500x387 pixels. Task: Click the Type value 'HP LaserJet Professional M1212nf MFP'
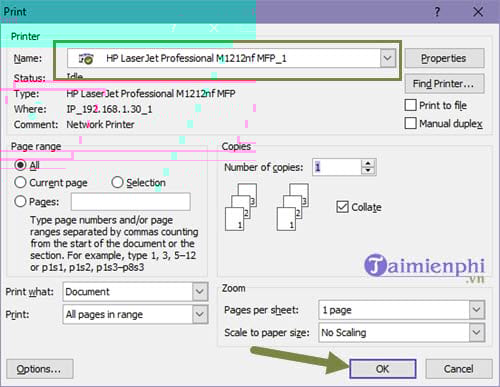[151, 94]
